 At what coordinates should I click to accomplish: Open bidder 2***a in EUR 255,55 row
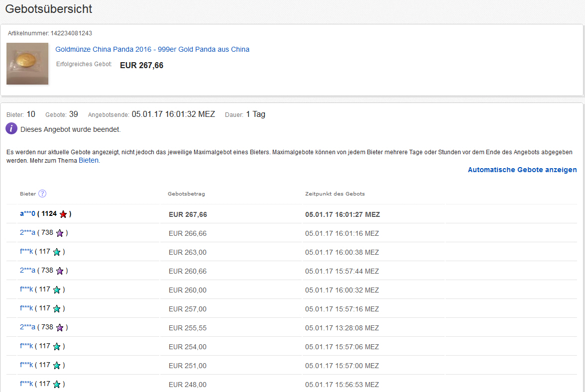27,327
